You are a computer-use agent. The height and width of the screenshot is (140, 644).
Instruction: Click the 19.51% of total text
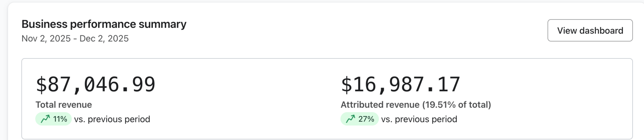457,105
